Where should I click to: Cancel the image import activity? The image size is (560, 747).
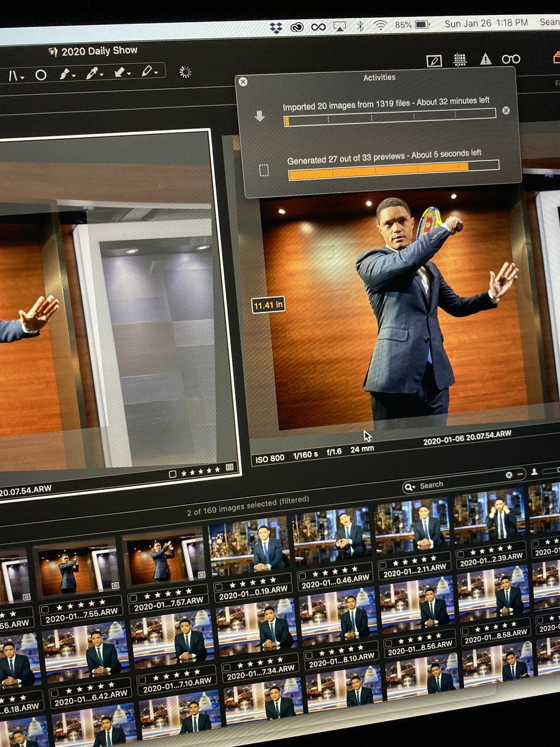[x=506, y=110]
